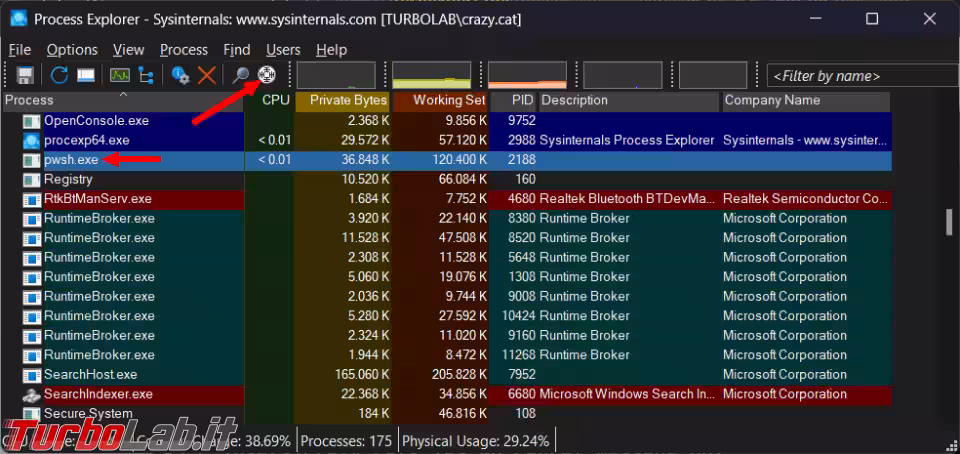
Task: Click the procexp64.exe process icon
Action: tap(31, 141)
